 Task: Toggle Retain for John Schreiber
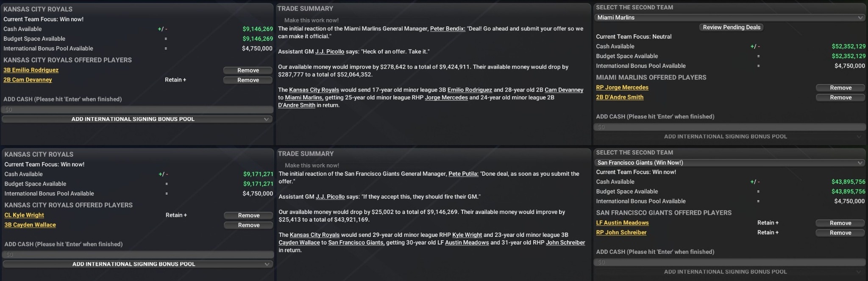(768, 232)
